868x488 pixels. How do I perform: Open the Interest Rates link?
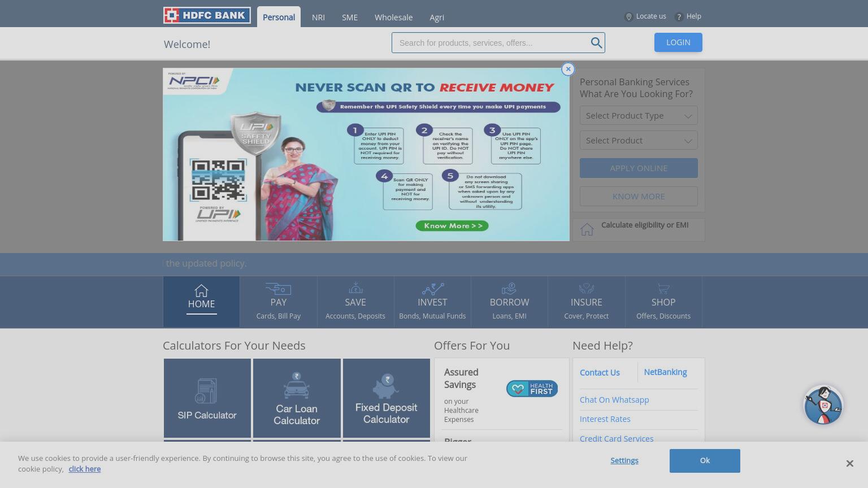[605, 419]
